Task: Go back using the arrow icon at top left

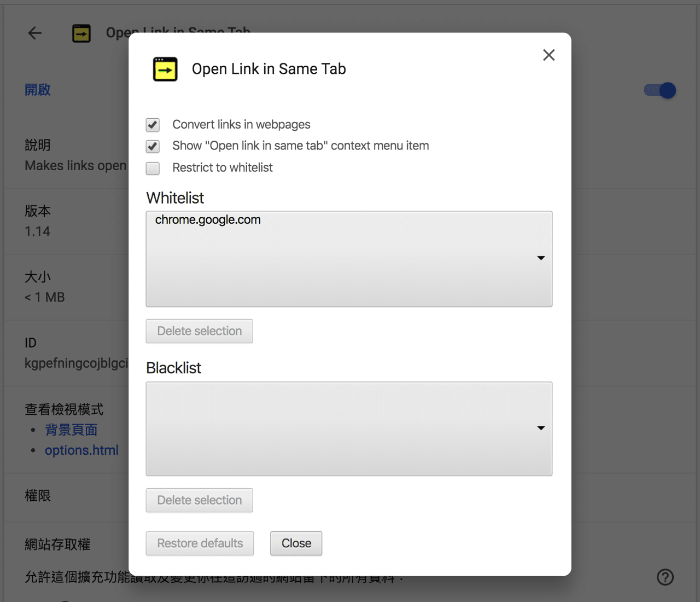Action: 34,33
